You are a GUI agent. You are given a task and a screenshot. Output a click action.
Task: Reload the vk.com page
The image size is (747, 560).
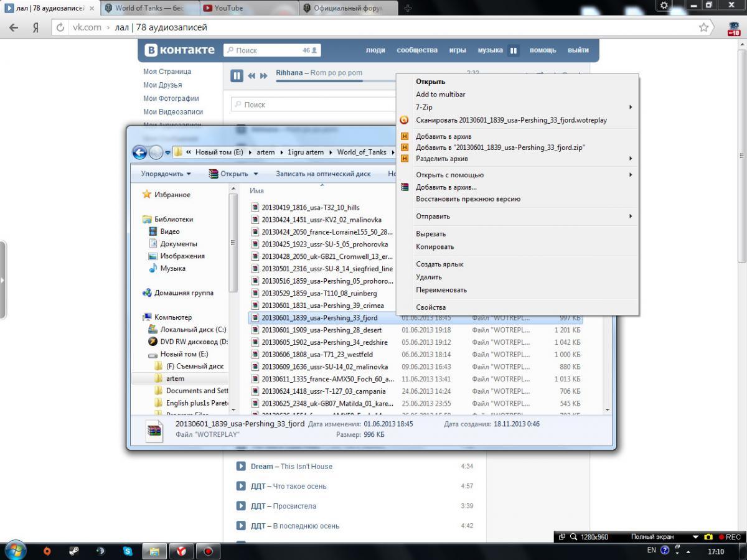pos(61,28)
